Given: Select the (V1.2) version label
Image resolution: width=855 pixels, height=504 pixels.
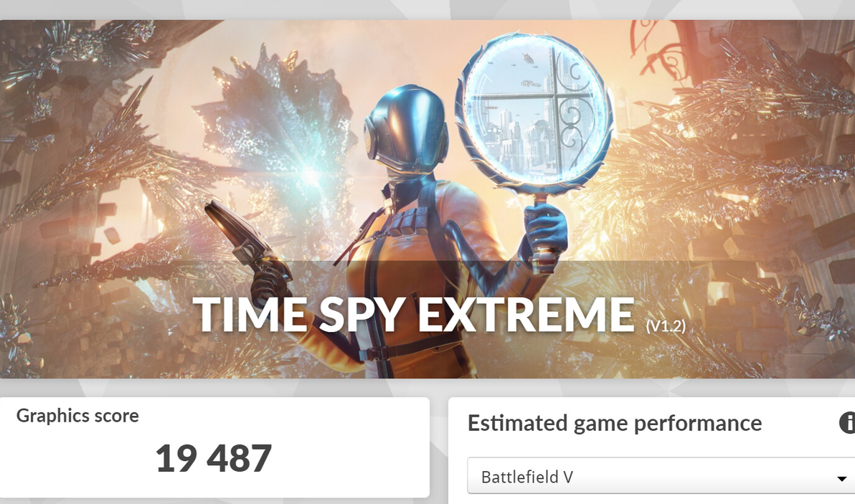Looking at the screenshot, I should [665, 325].
